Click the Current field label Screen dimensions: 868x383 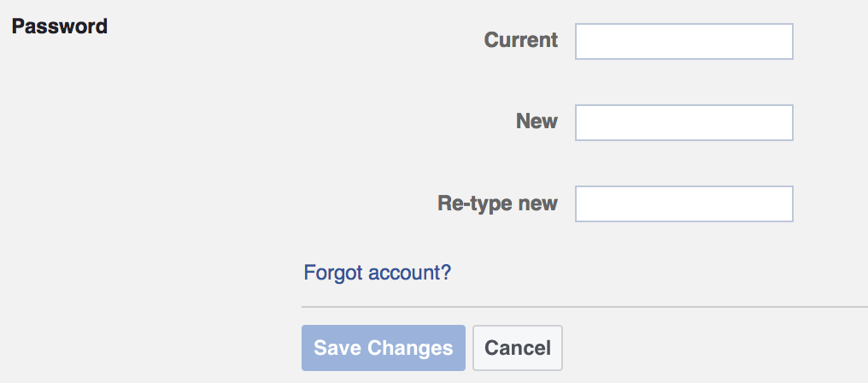click(x=520, y=40)
